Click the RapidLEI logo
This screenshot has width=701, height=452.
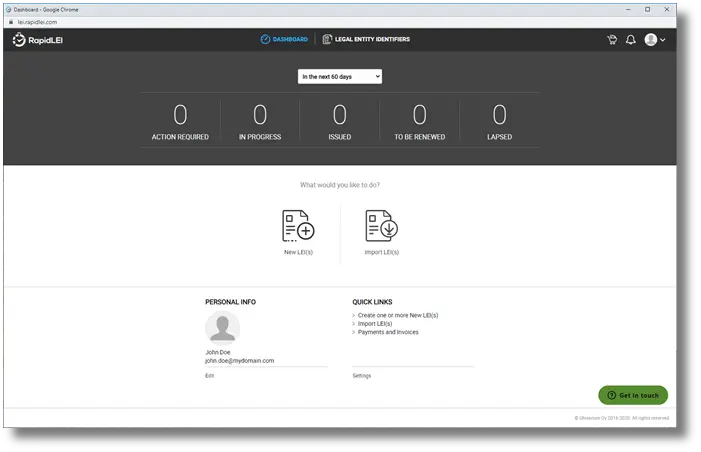point(38,40)
